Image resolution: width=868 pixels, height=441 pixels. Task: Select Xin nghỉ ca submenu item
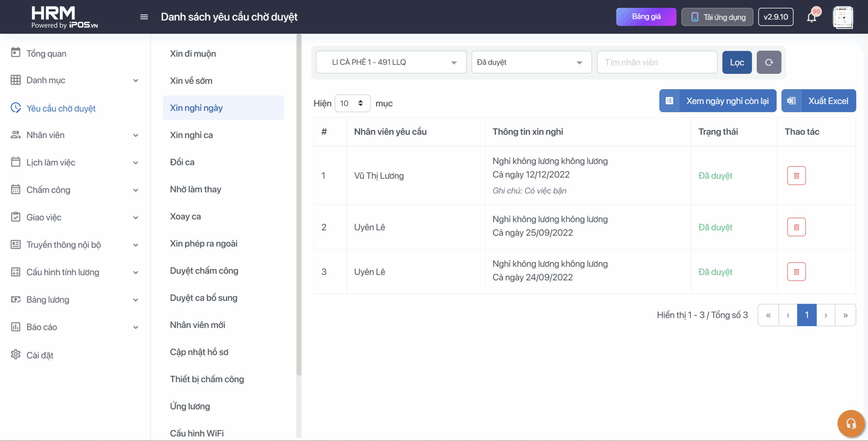pyautogui.click(x=192, y=135)
